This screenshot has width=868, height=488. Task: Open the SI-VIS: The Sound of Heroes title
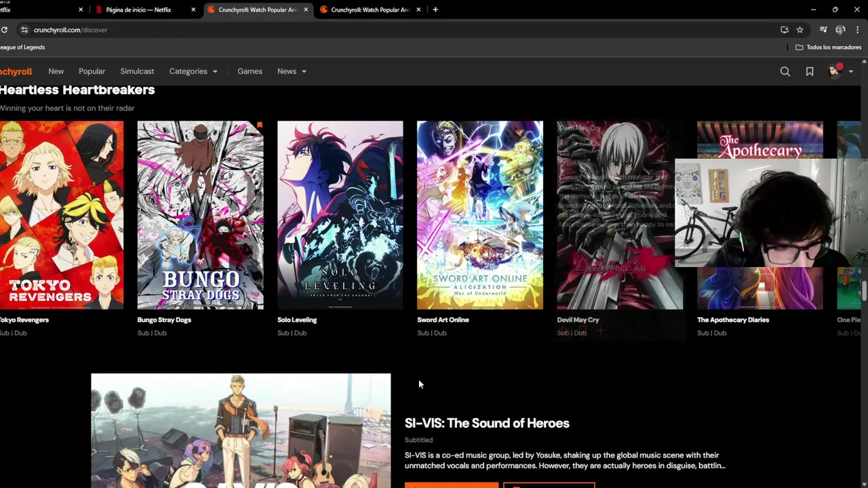tap(487, 423)
